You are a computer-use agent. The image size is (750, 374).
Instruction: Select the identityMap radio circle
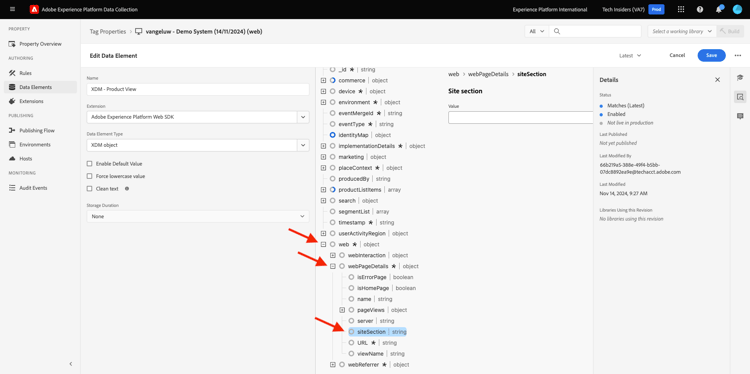click(333, 135)
